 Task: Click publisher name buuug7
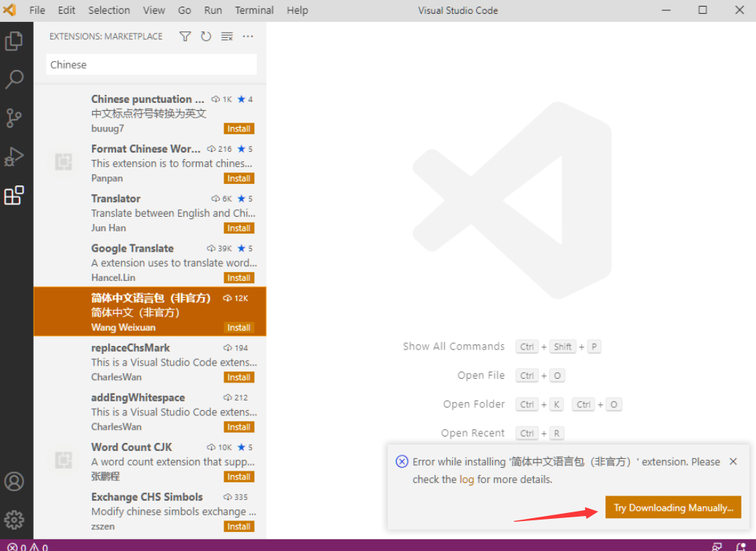coord(107,128)
